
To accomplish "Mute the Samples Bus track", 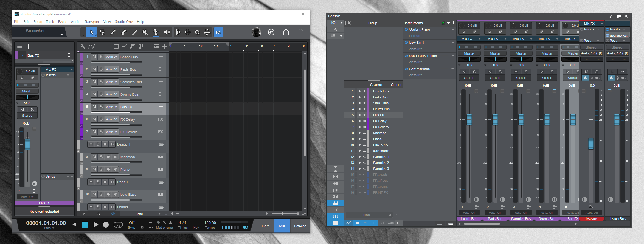I will click(x=94, y=82).
